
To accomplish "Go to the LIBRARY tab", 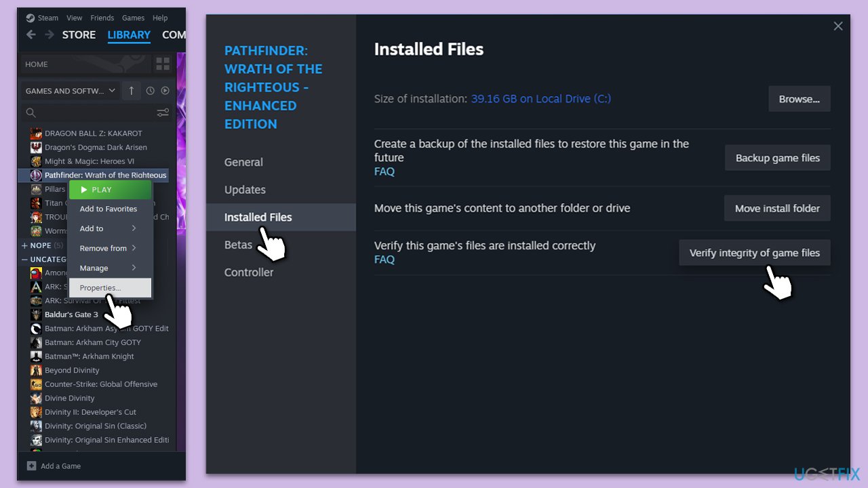I will pos(129,35).
